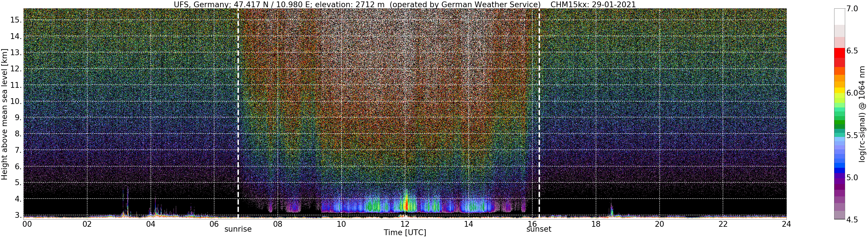Screen dimensions: 868x238
Task: Click the white top of the colorbar at 7.0
Action: [839, 16]
